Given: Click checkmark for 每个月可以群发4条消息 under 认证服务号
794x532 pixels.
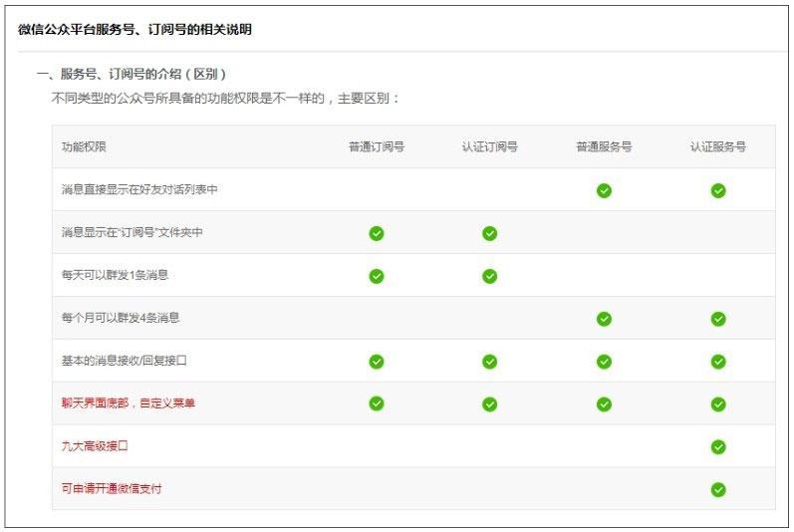Looking at the screenshot, I should click(x=718, y=319).
